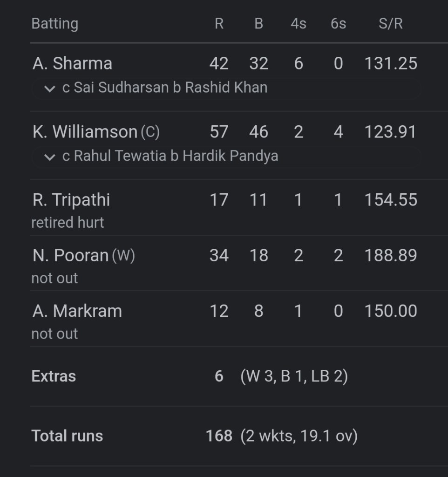Click the R runs column header

pos(219,24)
